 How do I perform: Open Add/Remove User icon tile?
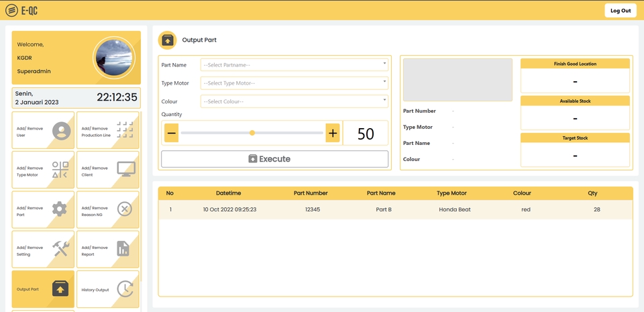(62, 132)
